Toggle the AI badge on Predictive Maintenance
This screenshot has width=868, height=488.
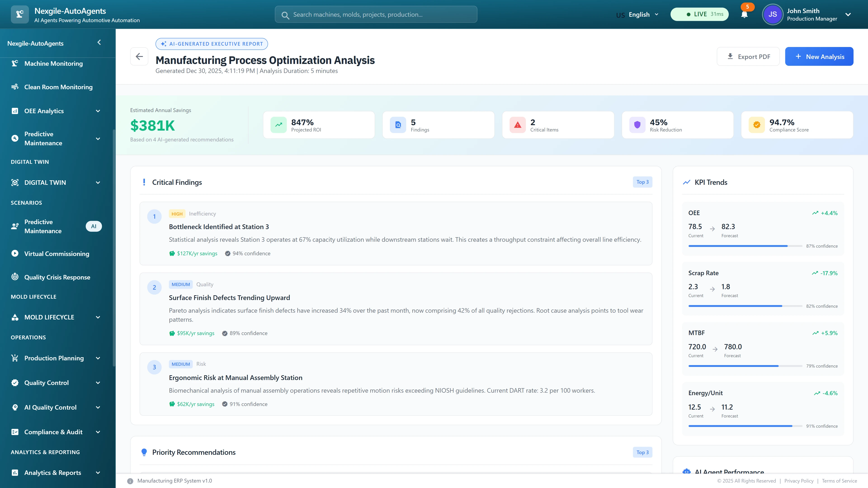coord(94,226)
